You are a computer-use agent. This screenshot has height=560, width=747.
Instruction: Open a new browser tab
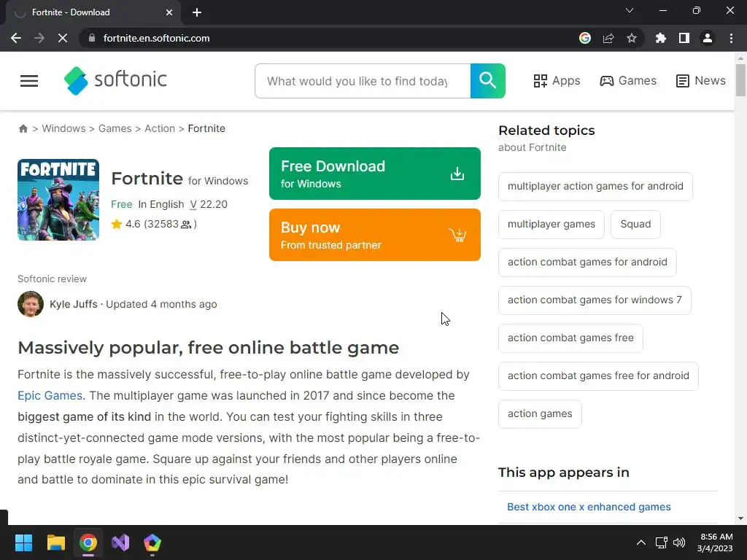[197, 12]
